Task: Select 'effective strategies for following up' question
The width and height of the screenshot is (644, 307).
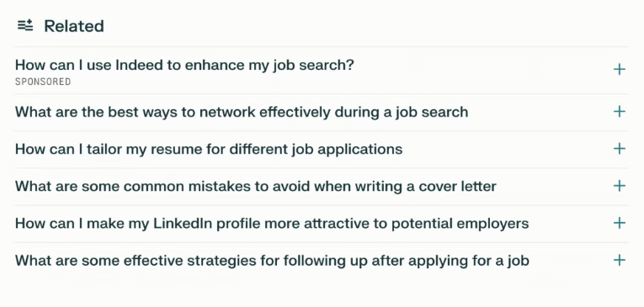Action: (x=272, y=261)
